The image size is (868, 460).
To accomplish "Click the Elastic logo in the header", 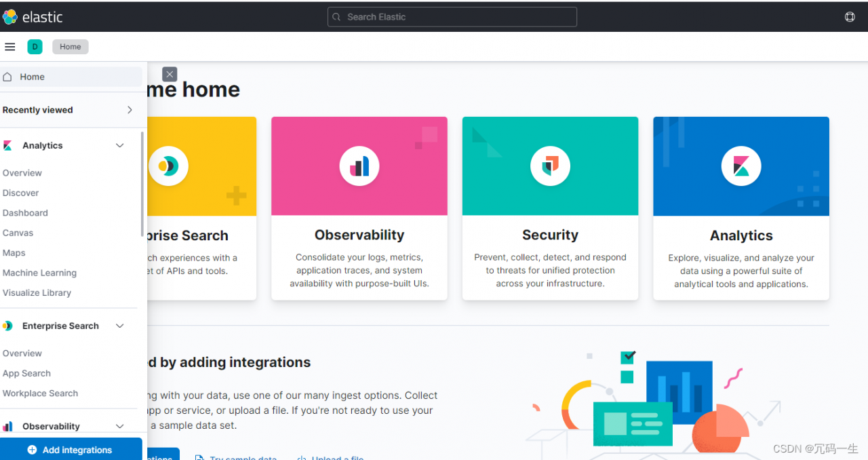I will [33, 17].
